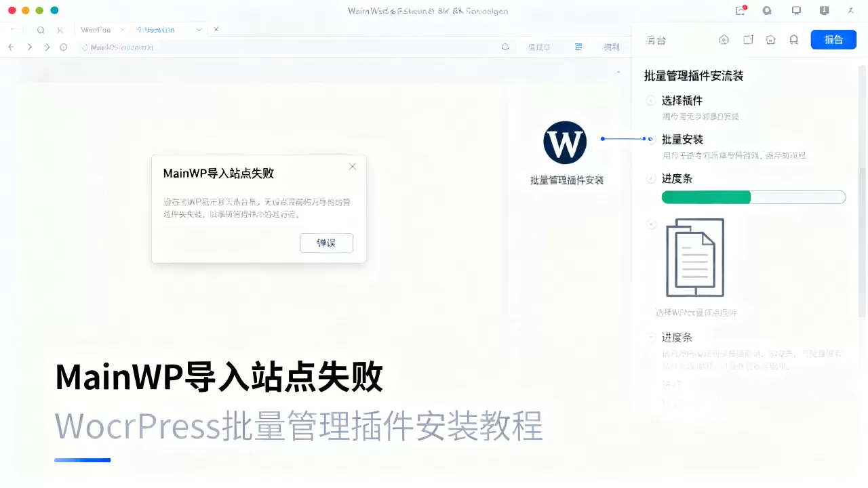Click the 后台 label in side panel
Screen dimensions: 868x488
tap(656, 40)
